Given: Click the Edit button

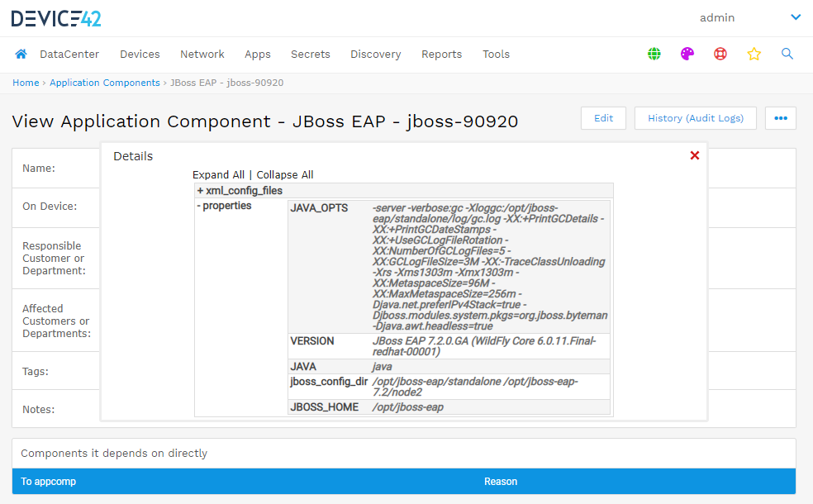Looking at the screenshot, I should pyautogui.click(x=603, y=118).
